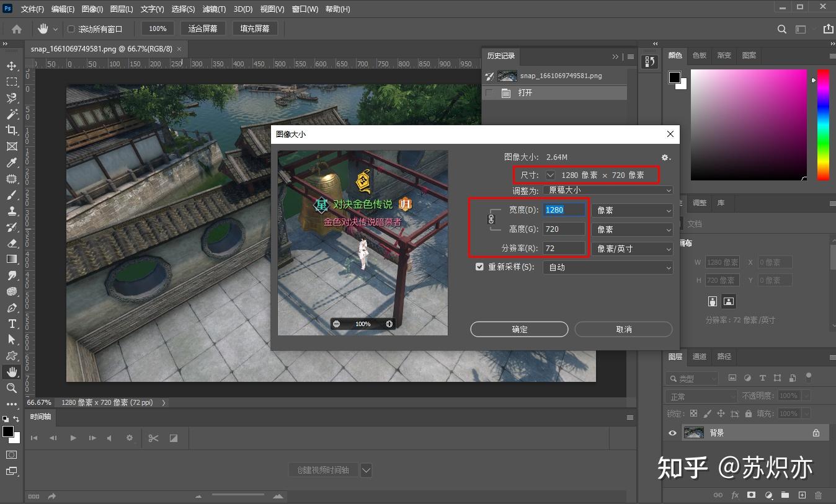Viewport: 836px width, 504px height.
Task: Open the search icon at top right
Action: 782,29
